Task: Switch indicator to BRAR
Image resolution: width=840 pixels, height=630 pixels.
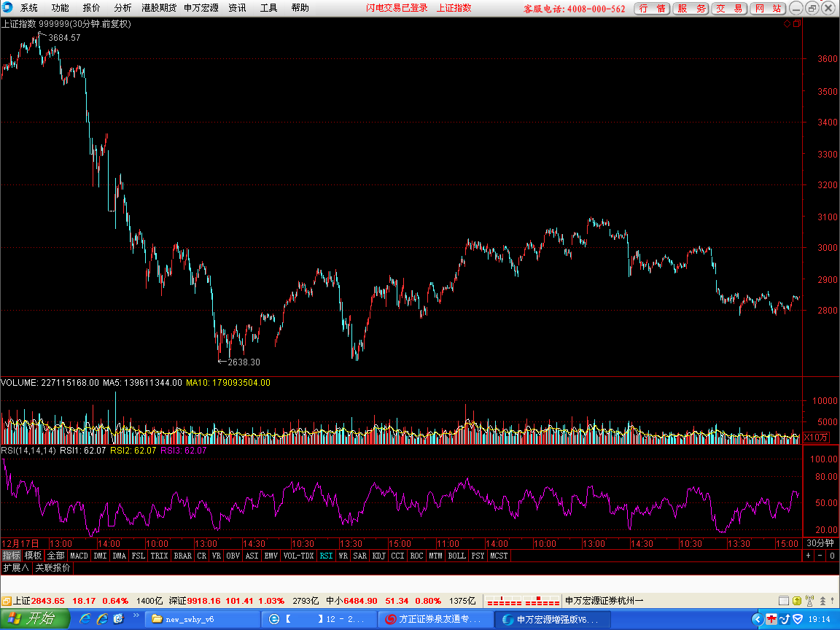Action: [183, 556]
